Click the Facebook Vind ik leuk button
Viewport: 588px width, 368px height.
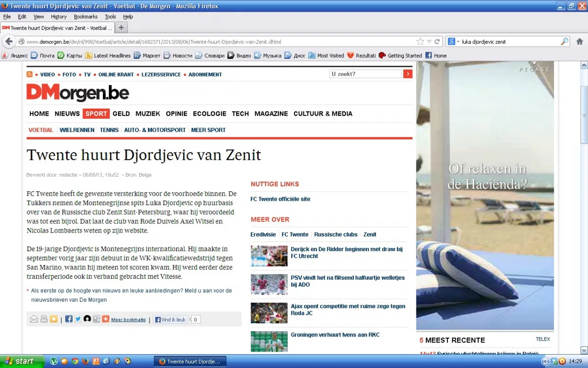[171, 319]
